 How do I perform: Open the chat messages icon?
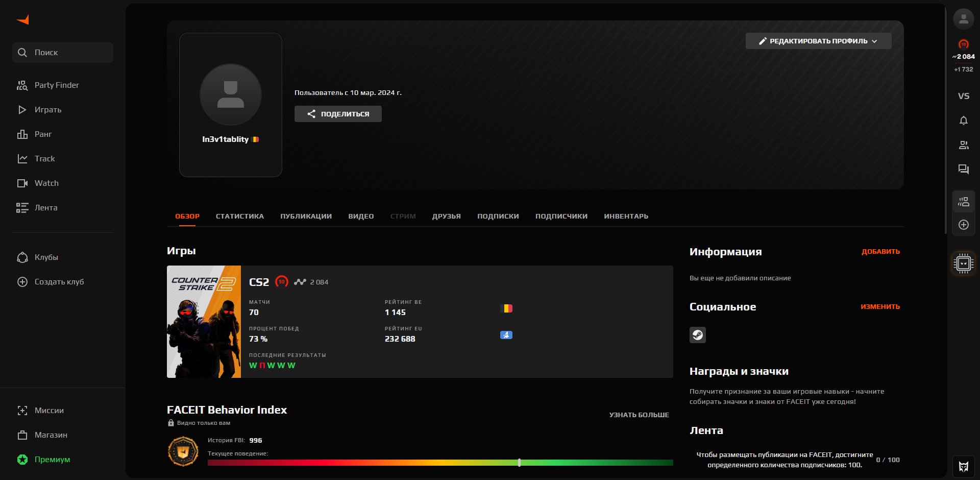tap(963, 170)
